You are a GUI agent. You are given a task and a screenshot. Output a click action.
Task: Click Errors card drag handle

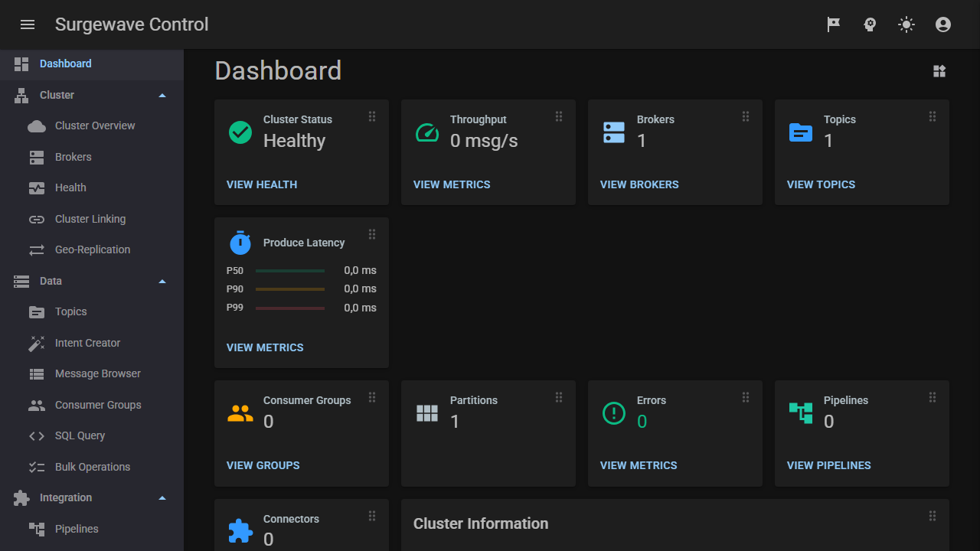[x=746, y=397]
